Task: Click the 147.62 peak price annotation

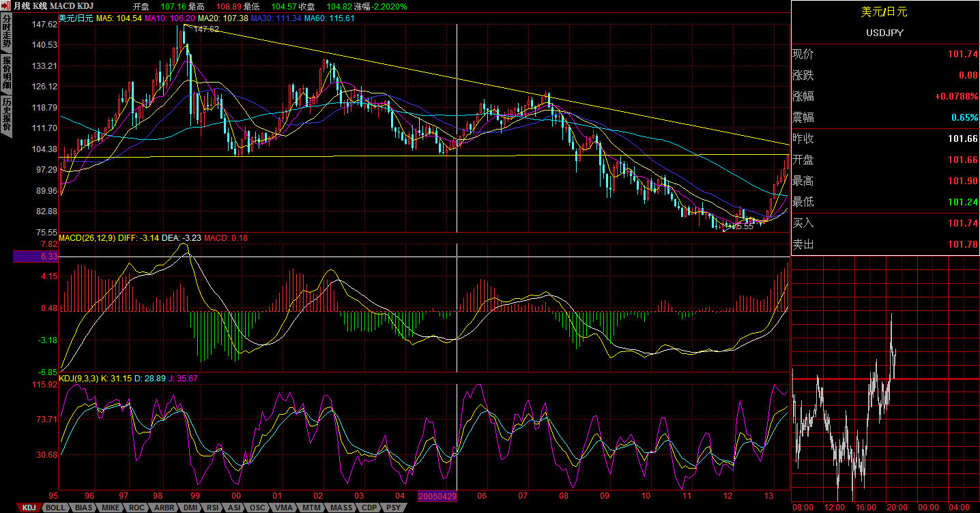Action: 206,29
